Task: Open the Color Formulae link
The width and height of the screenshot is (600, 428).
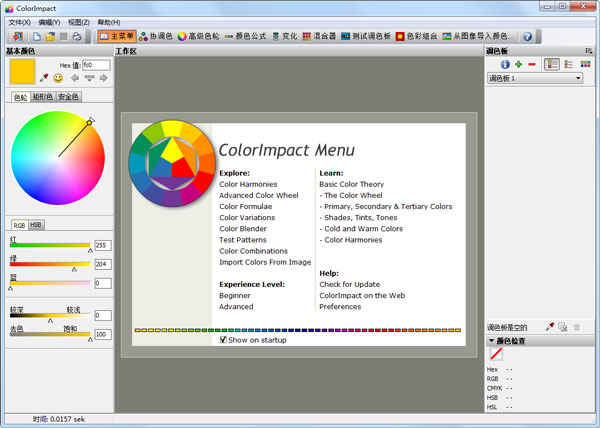Action: [246, 207]
